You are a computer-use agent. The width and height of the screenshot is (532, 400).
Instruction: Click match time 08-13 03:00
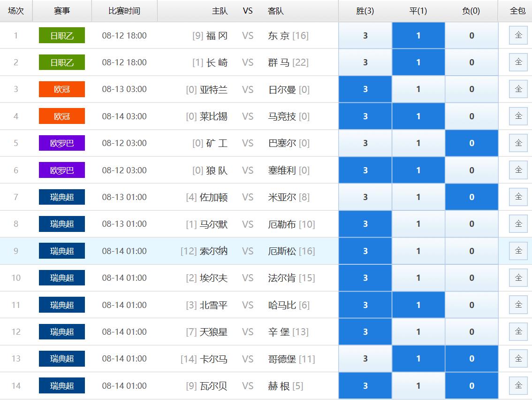(124, 89)
